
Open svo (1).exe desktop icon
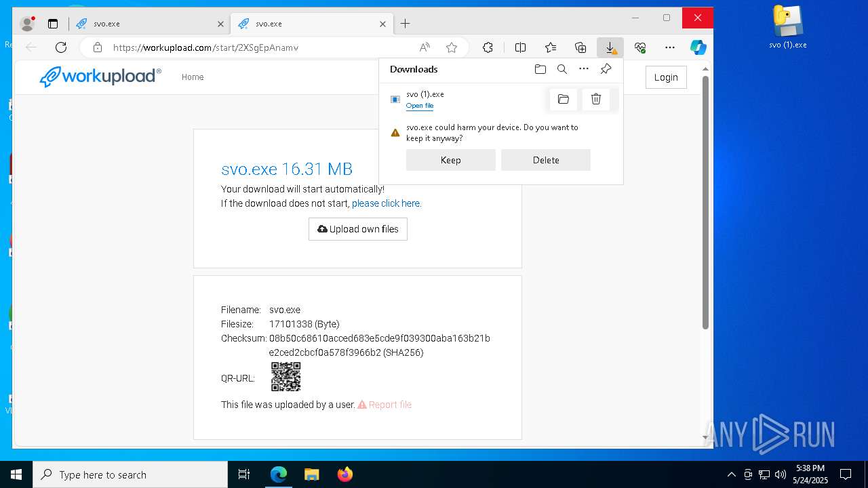pos(788,28)
